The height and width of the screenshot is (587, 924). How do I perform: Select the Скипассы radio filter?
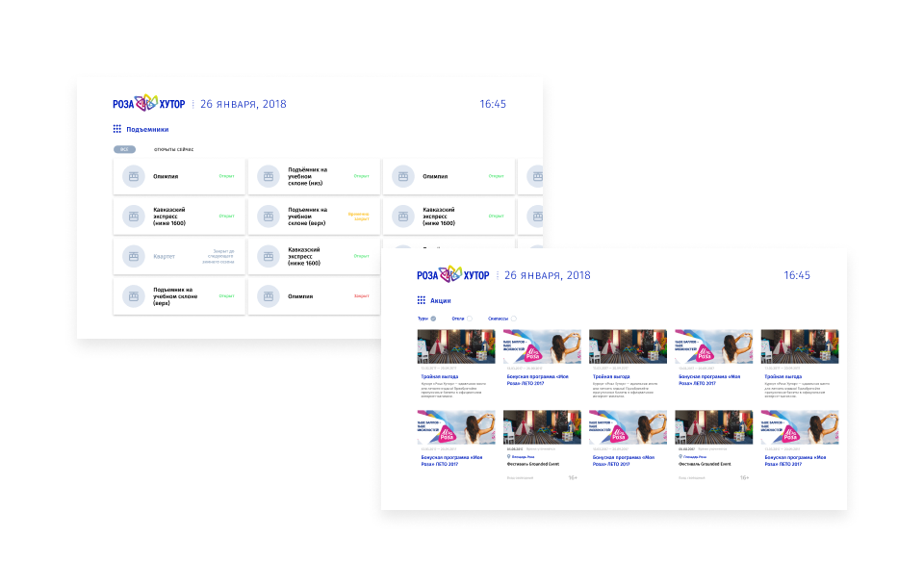point(513,319)
